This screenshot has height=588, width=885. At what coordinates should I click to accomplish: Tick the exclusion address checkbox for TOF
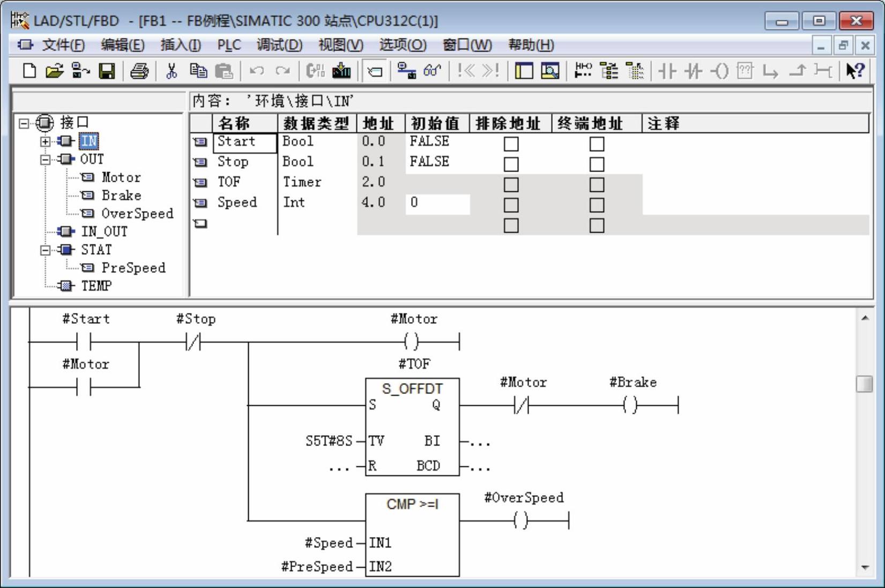pos(511,184)
